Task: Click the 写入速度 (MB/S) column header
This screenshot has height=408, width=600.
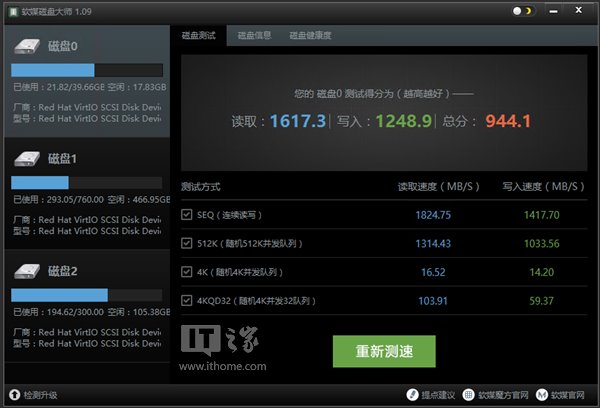Action: tap(543, 187)
